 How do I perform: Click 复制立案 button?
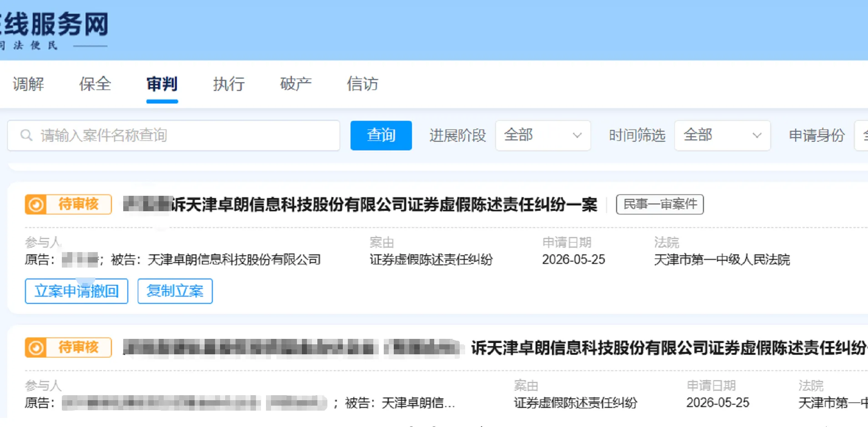[x=175, y=291]
